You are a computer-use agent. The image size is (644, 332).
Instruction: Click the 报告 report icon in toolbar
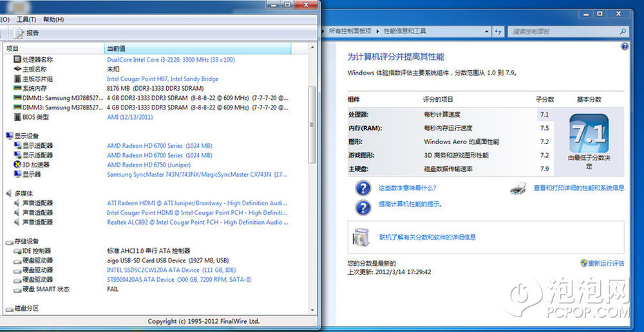click(x=18, y=33)
